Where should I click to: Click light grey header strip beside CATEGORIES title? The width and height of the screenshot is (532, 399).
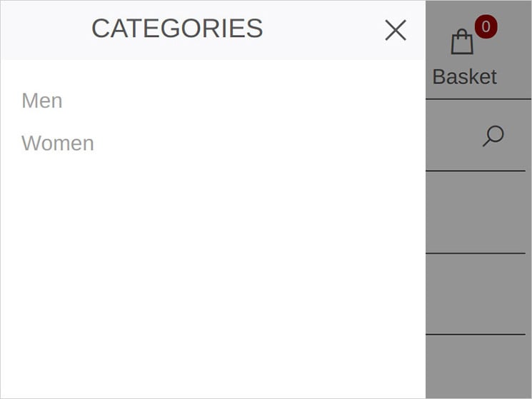[46, 30]
